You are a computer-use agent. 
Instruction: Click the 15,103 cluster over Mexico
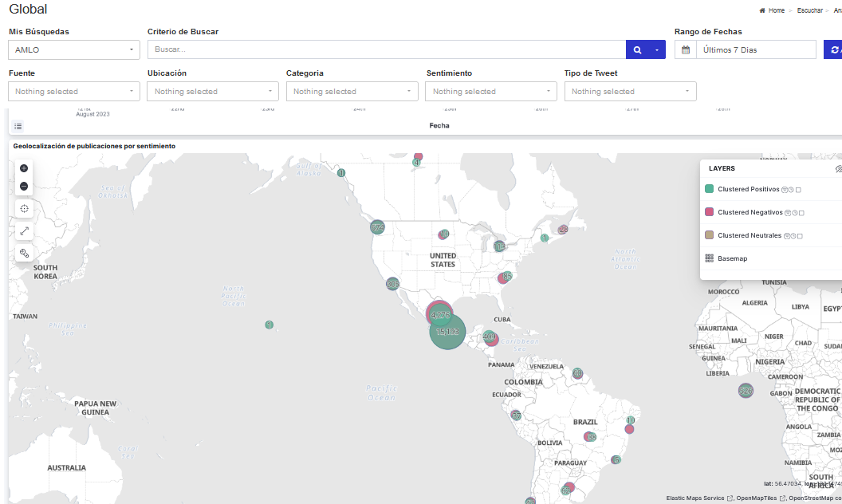pos(447,332)
